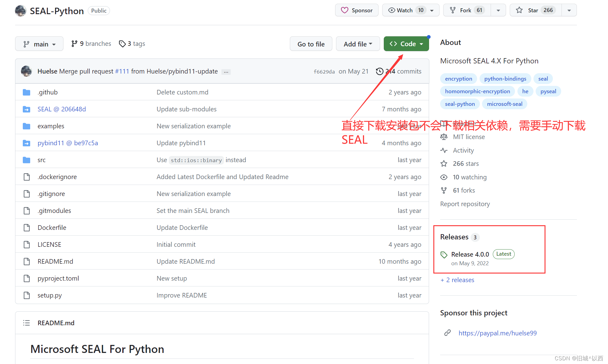Open the MIT license via the scales icon
This screenshot has width=608, height=364.
pos(444,137)
